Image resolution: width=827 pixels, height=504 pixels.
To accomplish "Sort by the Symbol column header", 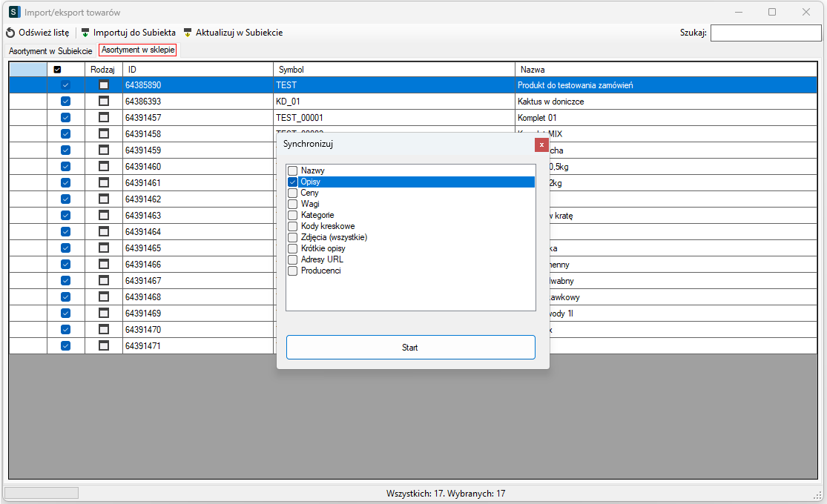I will click(393, 70).
